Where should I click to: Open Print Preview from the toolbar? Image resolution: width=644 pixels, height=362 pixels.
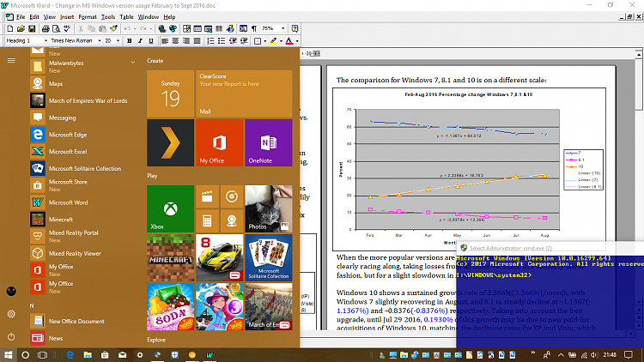pyautogui.click(x=57, y=28)
